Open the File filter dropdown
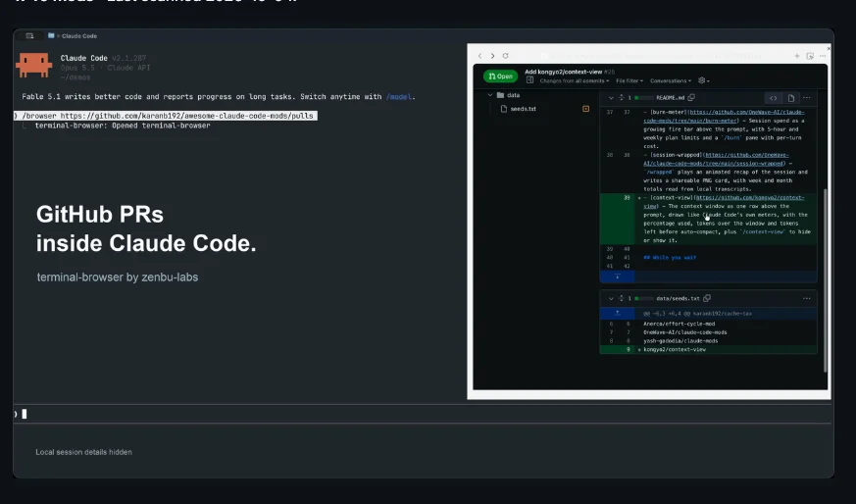The image size is (856, 504). [x=629, y=80]
